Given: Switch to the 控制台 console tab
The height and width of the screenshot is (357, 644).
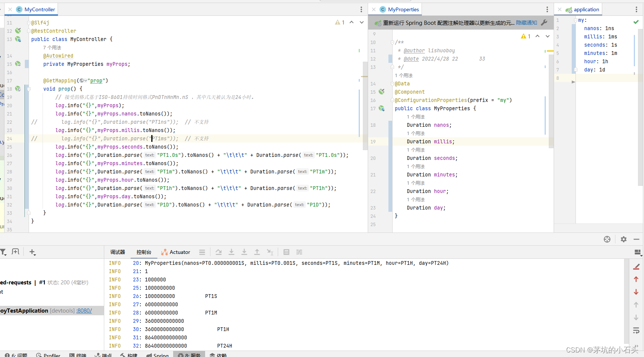Looking at the screenshot, I should (x=144, y=252).
